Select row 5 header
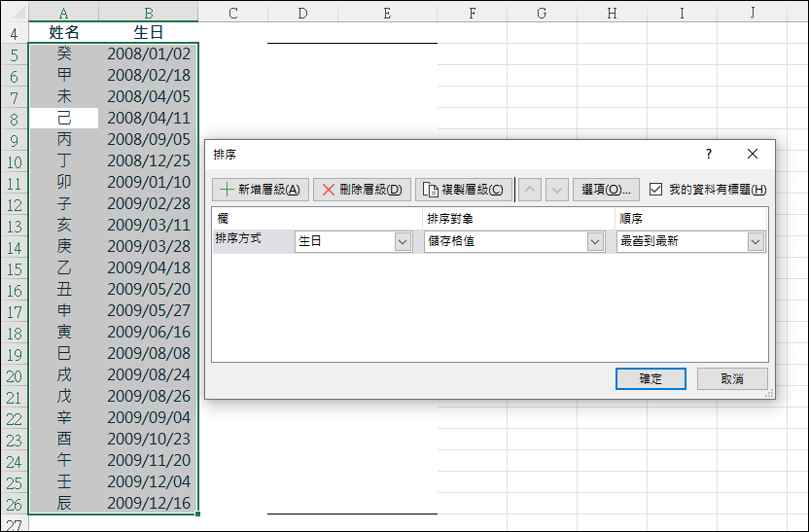 tap(14, 54)
